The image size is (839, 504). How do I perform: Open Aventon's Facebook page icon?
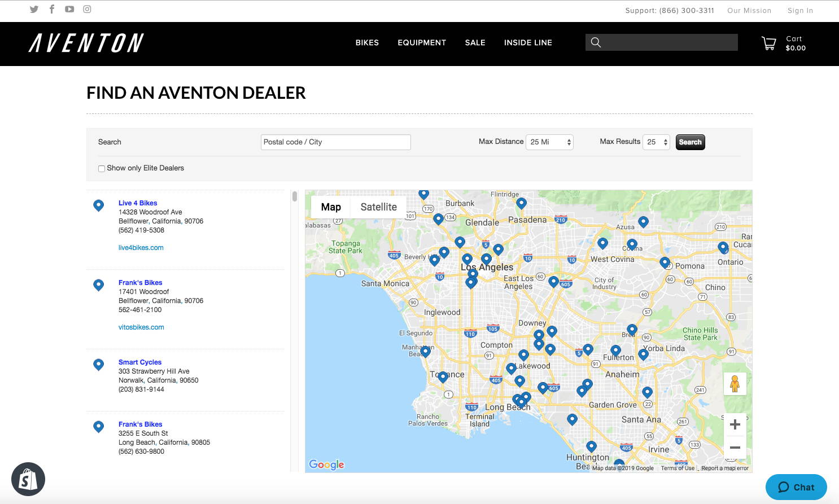[52, 9]
